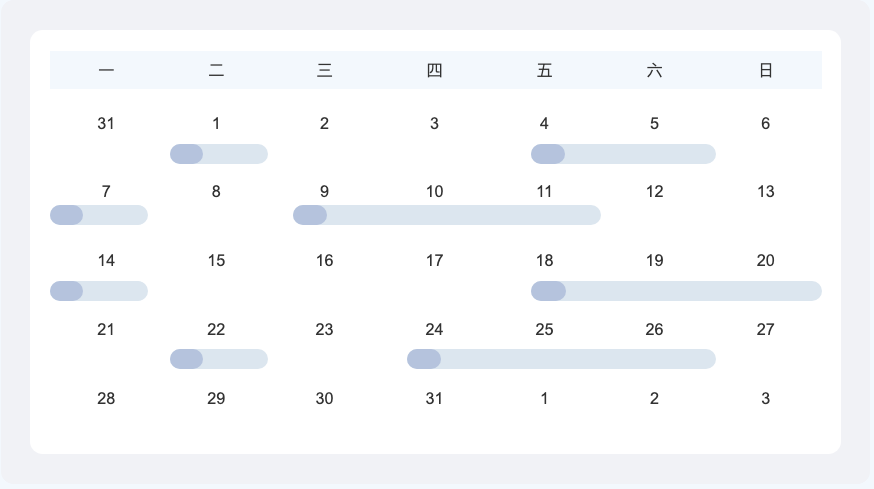The width and height of the screenshot is (874, 489).
Task: Select date 17 on the calendar
Action: pos(434,261)
